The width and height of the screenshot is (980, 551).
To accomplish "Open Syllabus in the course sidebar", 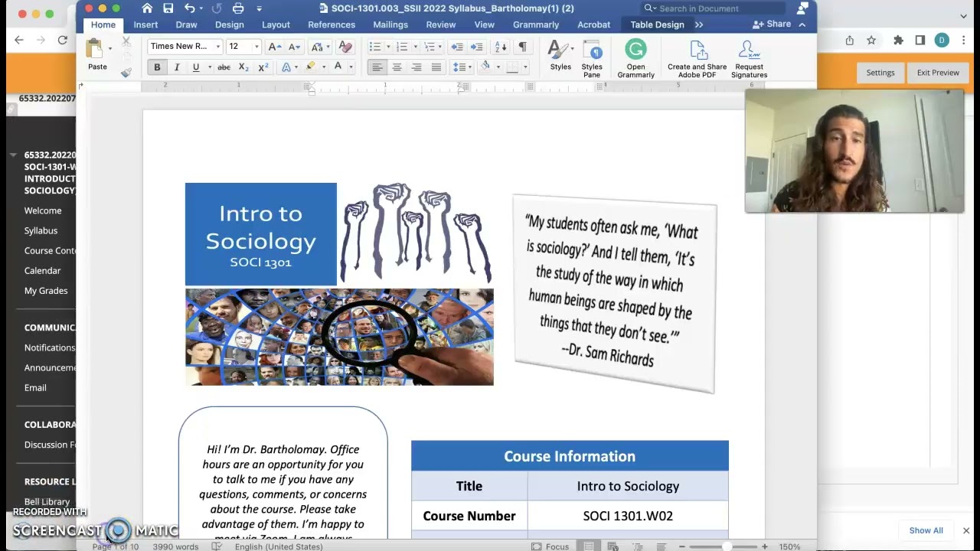I will pos(41,230).
